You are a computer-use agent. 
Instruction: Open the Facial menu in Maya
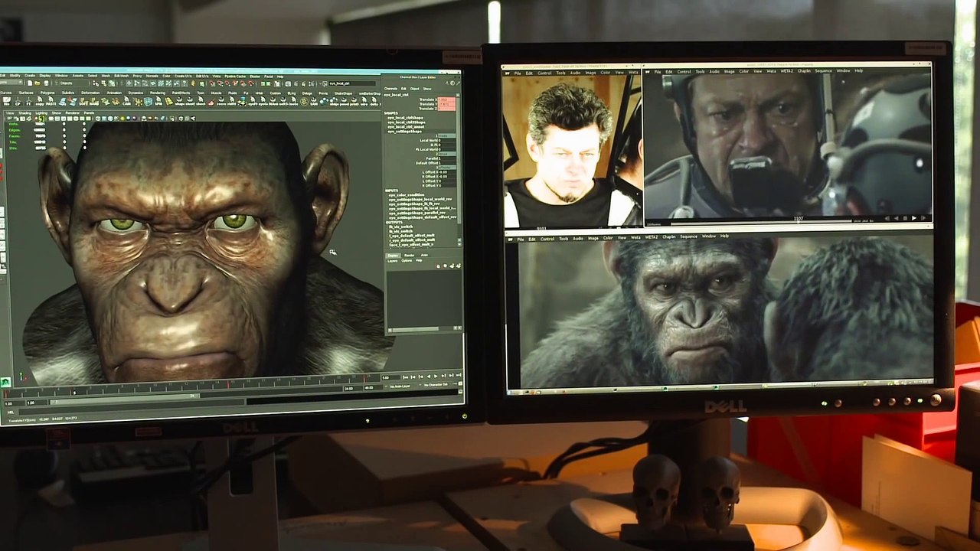click(268, 76)
